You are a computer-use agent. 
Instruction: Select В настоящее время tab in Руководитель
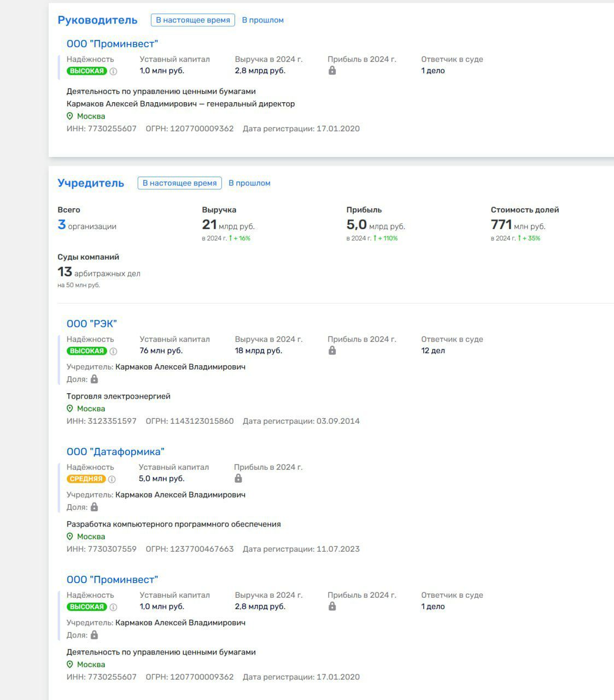click(x=193, y=20)
